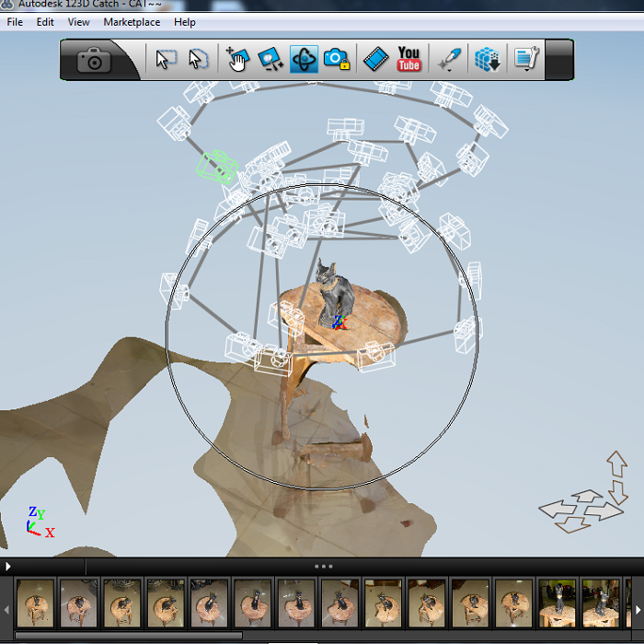Viewport: 644px width, 644px height.
Task: Select the twelfth photo thumbnail in filmstrip
Action: 514,603
